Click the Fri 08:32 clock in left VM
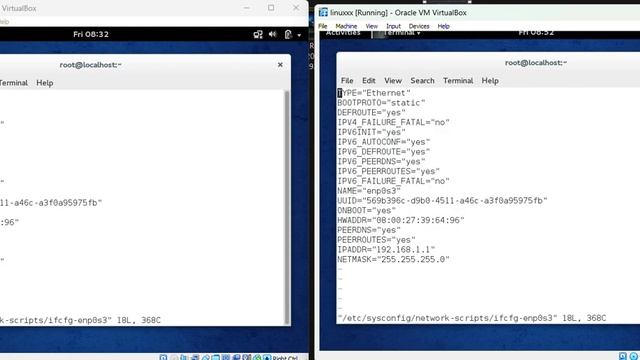640x360 pixels. point(91,34)
